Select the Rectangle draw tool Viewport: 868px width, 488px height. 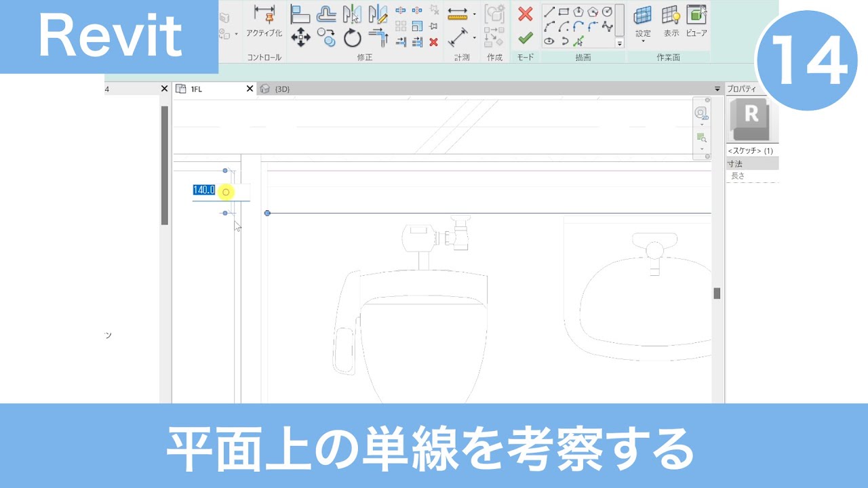564,12
